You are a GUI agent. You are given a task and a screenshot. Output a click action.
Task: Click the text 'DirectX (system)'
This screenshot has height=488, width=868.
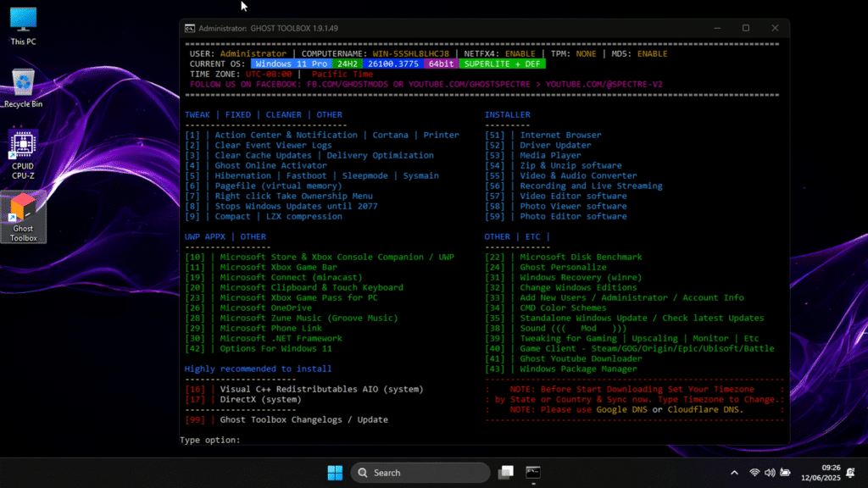[x=261, y=400]
